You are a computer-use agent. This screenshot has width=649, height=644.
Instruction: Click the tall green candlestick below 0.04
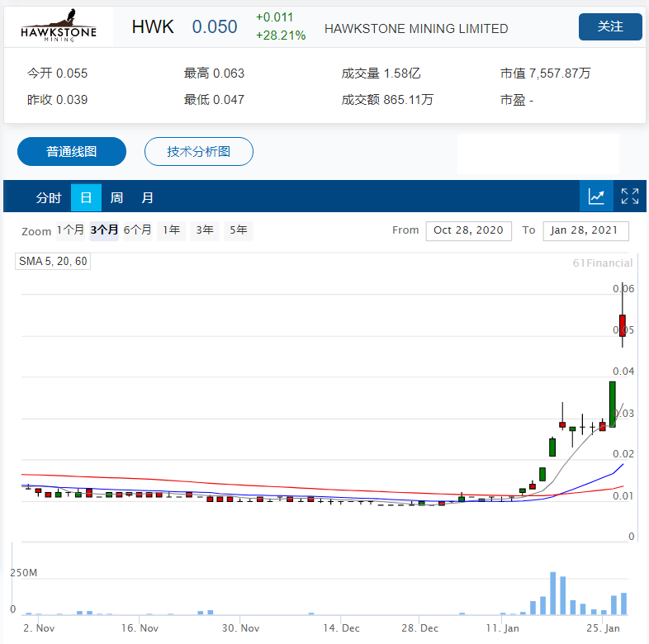(x=612, y=405)
